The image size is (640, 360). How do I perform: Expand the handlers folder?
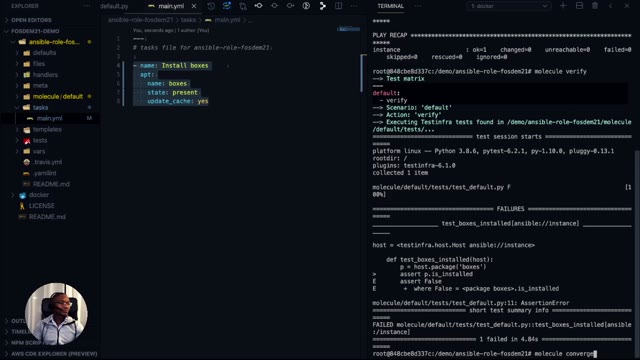45,75
